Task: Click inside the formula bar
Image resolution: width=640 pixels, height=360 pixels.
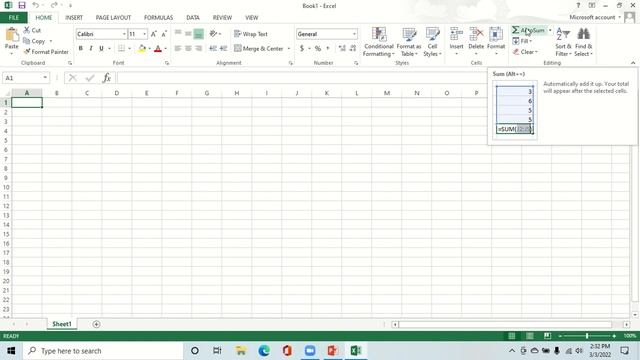Action: click(x=302, y=78)
